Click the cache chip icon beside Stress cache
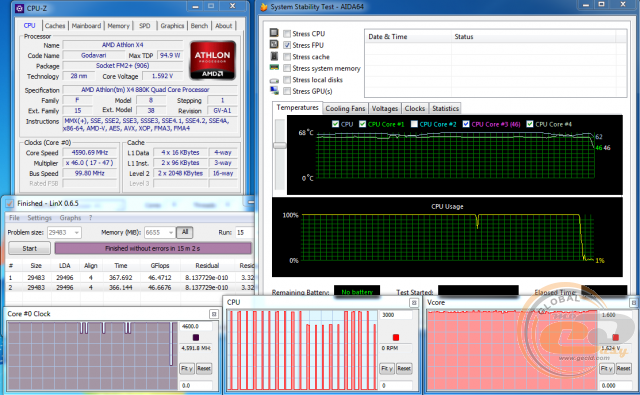640x395 pixels. pyautogui.click(x=274, y=56)
